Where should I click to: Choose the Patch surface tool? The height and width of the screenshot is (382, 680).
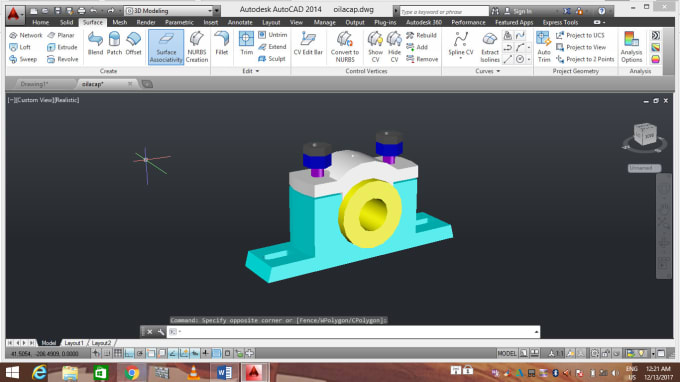tap(114, 43)
